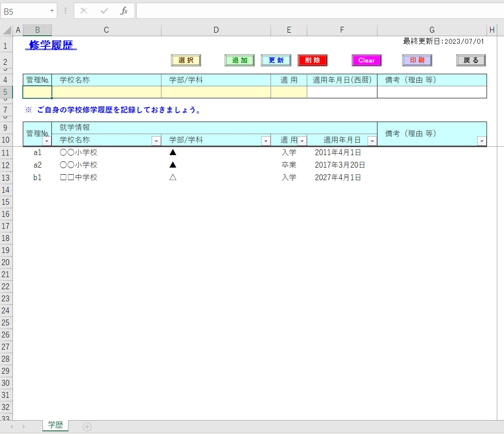This screenshot has width=504, height=434.
Task: Click the formula bar cancel X icon
Action: click(x=84, y=11)
